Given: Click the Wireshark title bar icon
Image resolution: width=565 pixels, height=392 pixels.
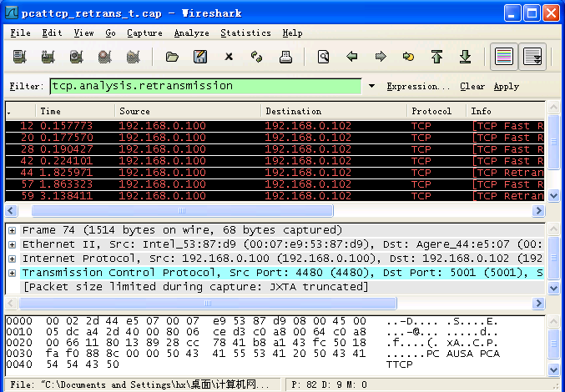Looking at the screenshot, I should point(12,13).
